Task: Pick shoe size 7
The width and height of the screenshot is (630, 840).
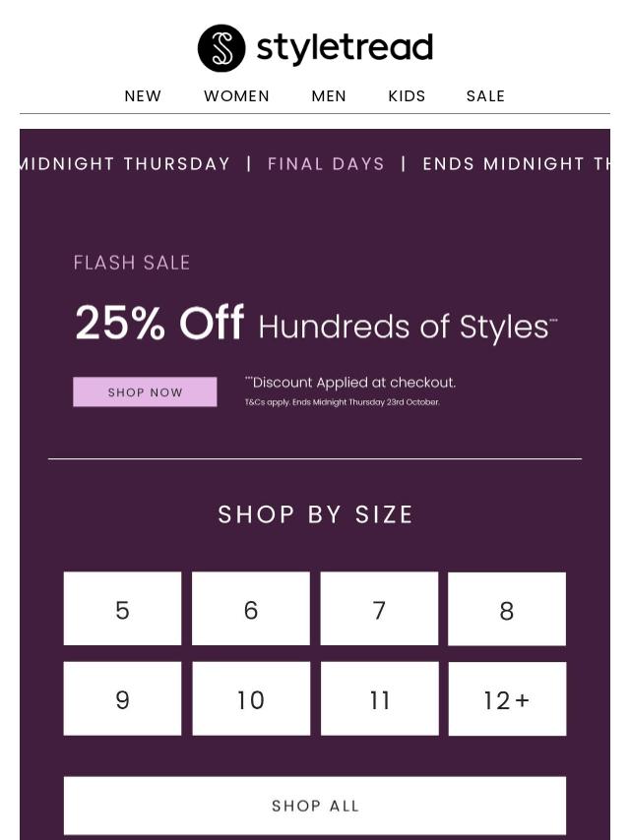Action: click(379, 609)
